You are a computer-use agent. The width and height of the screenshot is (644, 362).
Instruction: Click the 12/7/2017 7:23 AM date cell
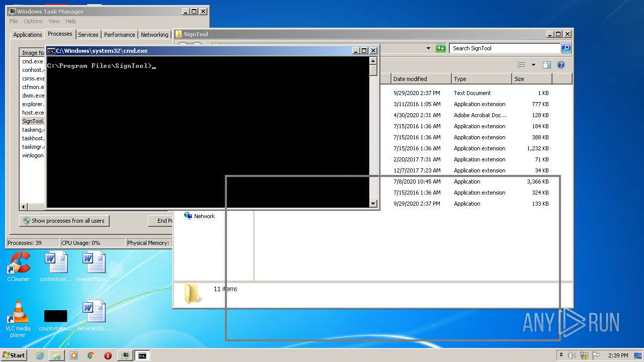[x=417, y=170]
